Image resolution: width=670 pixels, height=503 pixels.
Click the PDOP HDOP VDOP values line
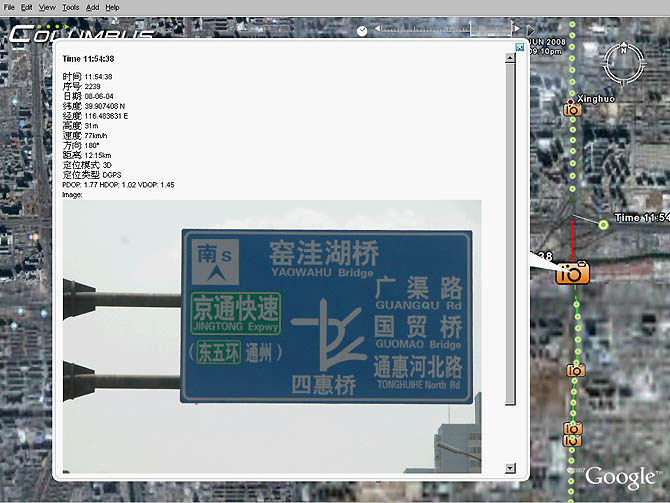pos(118,185)
